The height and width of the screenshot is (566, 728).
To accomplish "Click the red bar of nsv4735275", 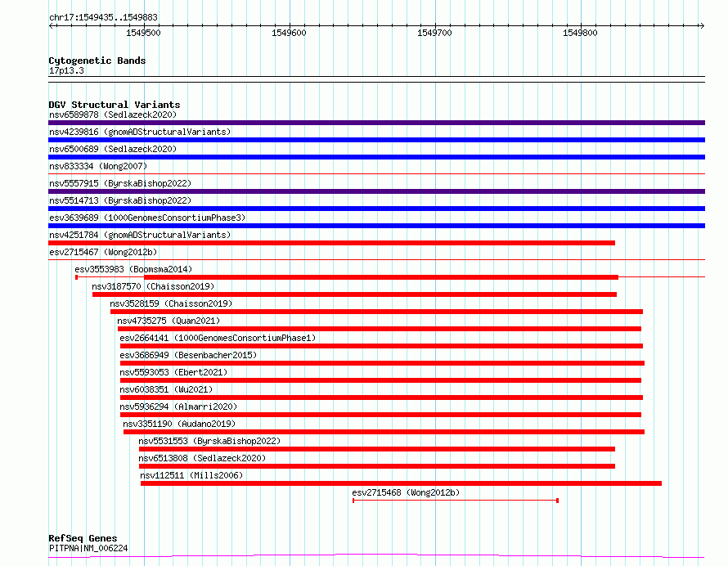I will [380, 329].
